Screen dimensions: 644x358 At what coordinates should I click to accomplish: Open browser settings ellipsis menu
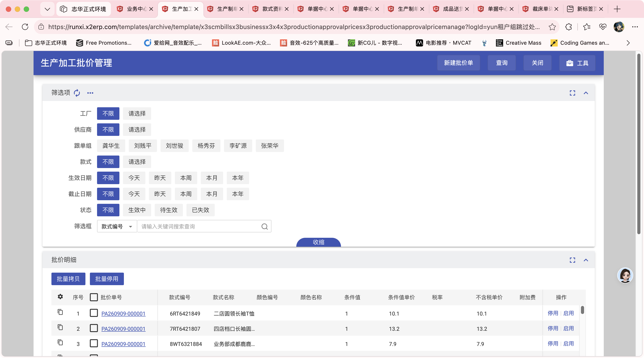(635, 27)
